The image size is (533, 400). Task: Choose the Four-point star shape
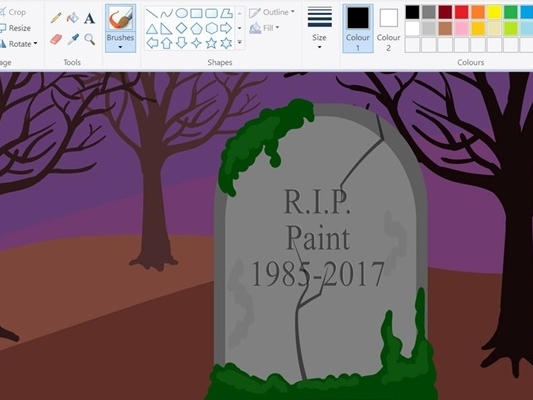point(196,43)
